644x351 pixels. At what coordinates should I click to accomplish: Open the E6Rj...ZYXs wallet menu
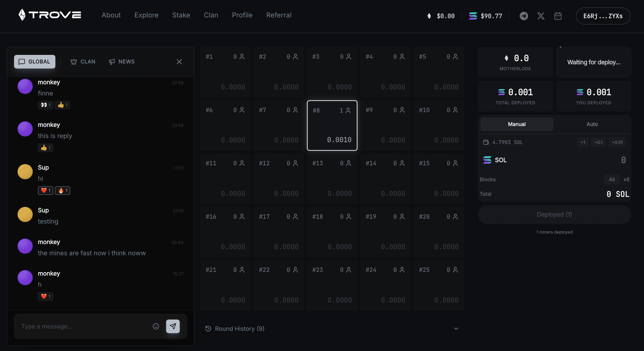point(603,16)
